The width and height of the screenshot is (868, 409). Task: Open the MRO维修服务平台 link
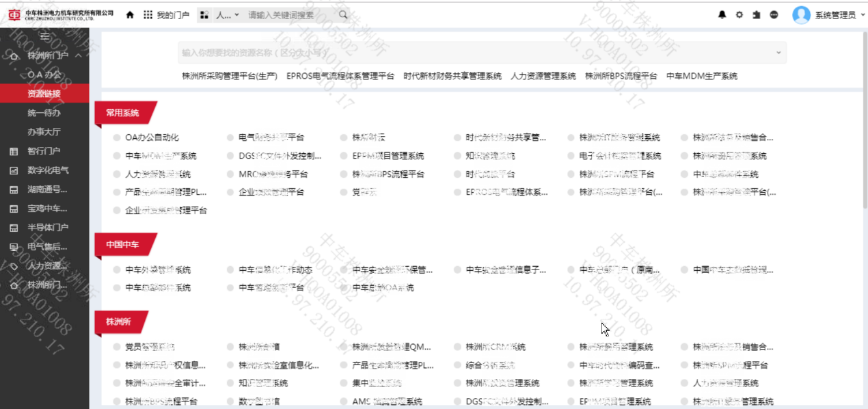[273, 174]
